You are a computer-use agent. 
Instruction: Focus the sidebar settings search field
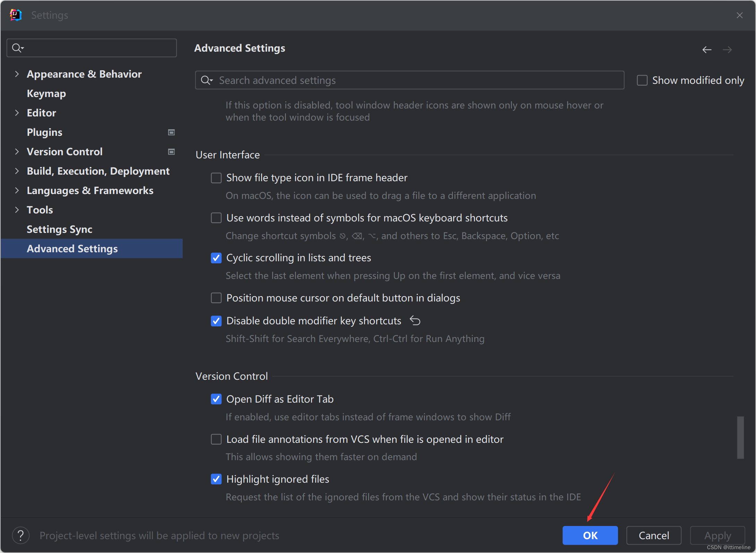pos(92,48)
